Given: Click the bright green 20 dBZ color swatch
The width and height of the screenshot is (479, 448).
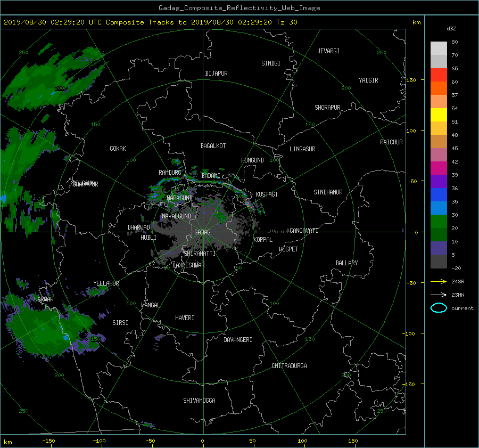Looking at the screenshot, I should (x=439, y=222).
